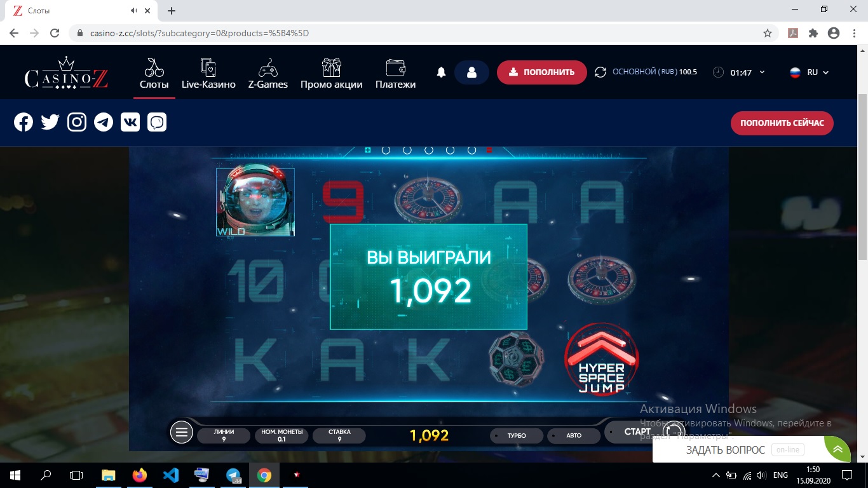Reload the page in Chrome

[x=55, y=33]
